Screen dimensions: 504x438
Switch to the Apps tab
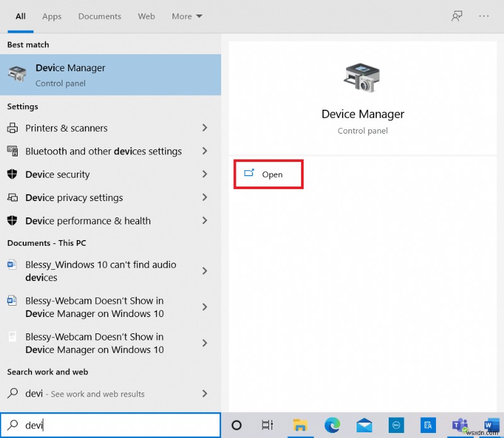(x=52, y=16)
